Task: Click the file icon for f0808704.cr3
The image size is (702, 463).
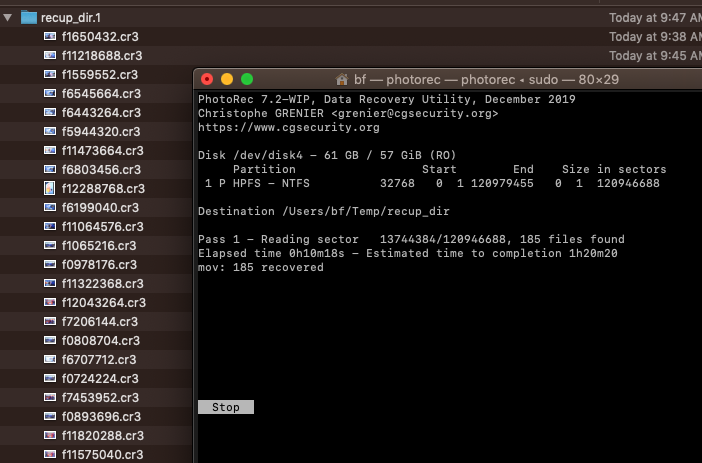Action: point(50,341)
